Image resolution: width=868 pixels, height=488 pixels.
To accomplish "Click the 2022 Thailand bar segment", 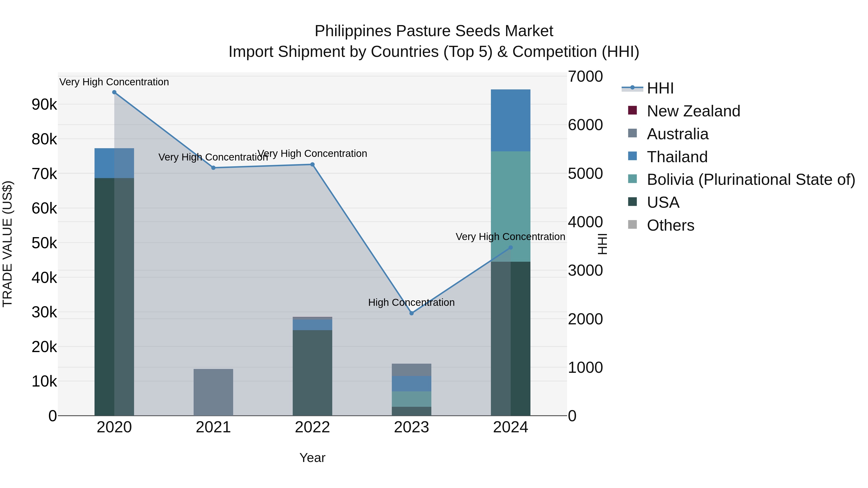I will click(312, 325).
